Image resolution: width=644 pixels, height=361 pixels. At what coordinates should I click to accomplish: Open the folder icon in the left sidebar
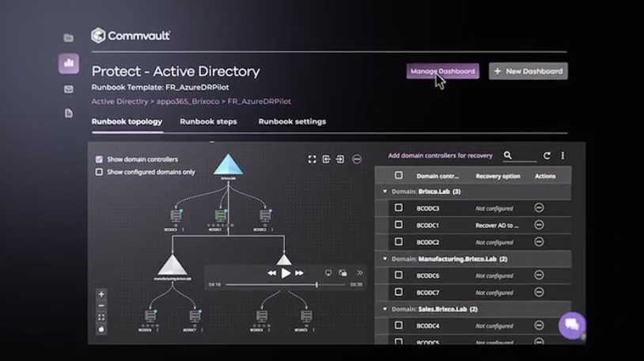69,38
